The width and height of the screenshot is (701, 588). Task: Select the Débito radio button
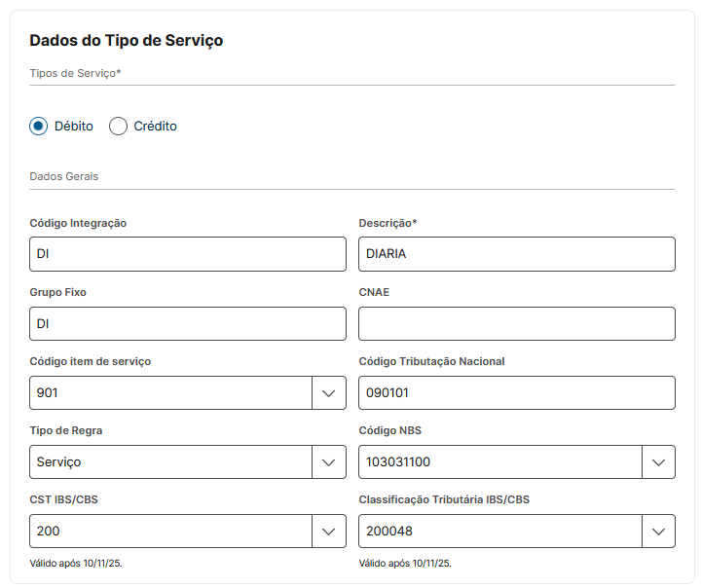(x=39, y=126)
